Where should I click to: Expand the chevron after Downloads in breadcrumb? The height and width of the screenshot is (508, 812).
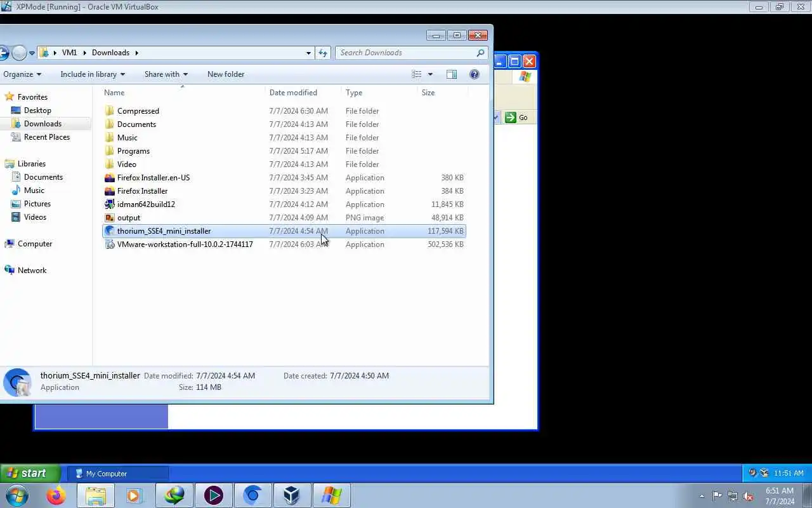(136, 53)
